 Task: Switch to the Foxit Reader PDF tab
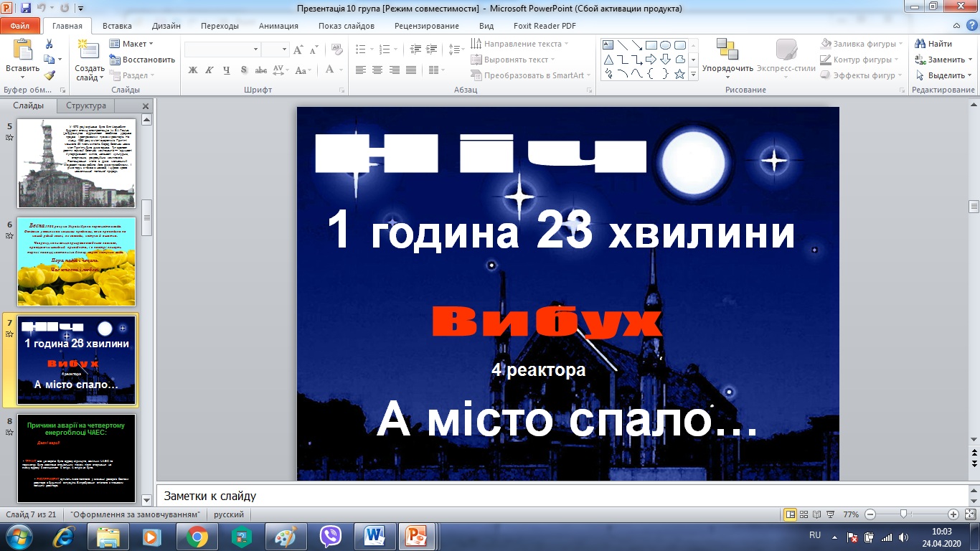tap(545, 26)
